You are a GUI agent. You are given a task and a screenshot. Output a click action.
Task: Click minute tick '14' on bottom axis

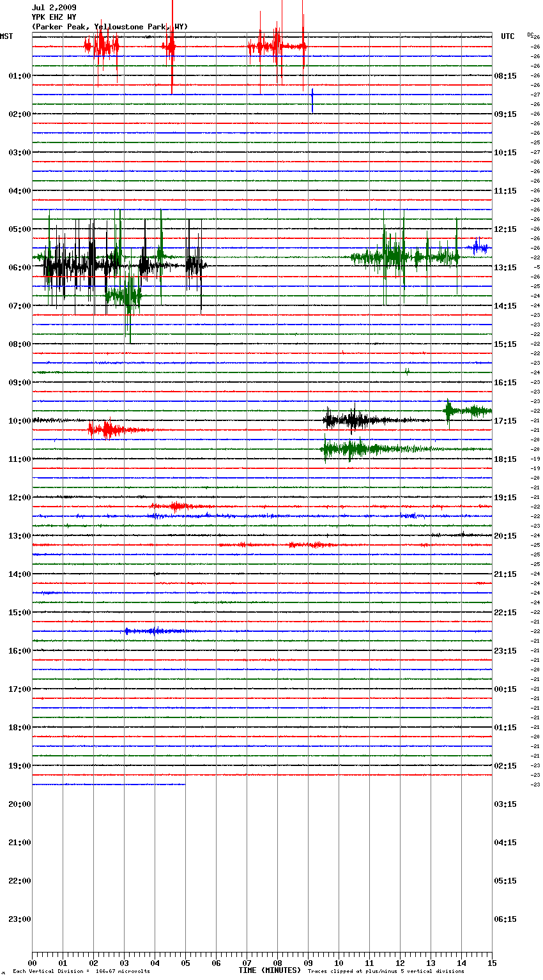click(x=461, y=963)
